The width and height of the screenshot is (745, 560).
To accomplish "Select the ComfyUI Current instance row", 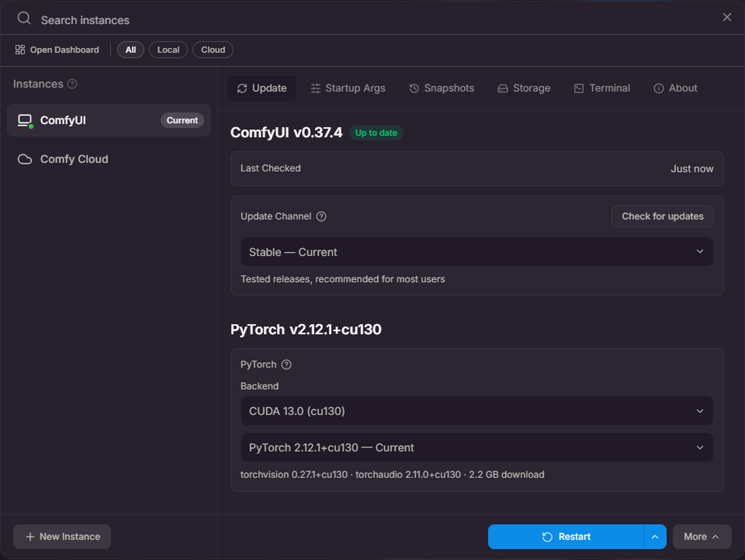I will pos(109,121).
